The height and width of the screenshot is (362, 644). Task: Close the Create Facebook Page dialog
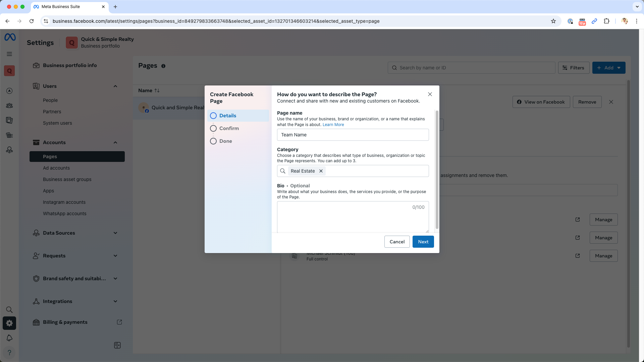coord(430,94)
